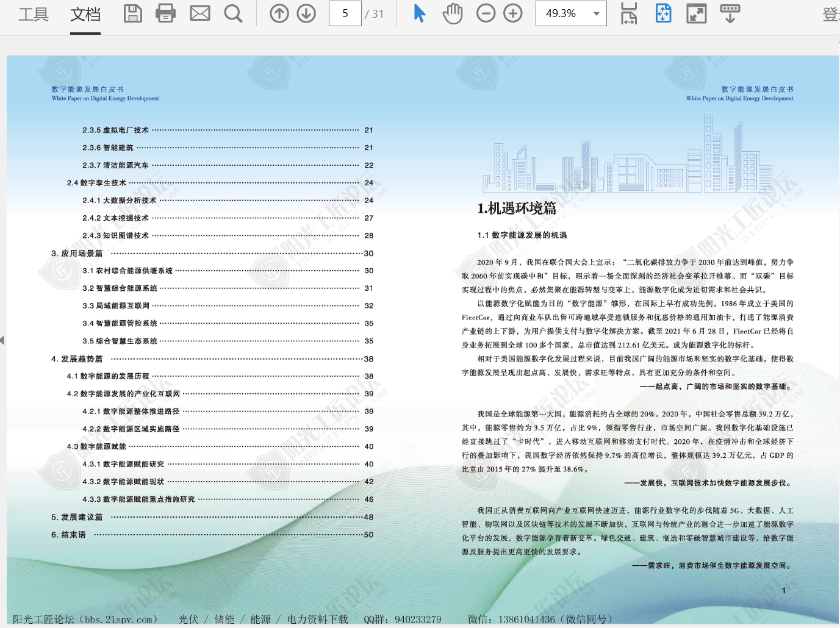
Task: Enter full screen mode icon
Action: coord(697,13)
